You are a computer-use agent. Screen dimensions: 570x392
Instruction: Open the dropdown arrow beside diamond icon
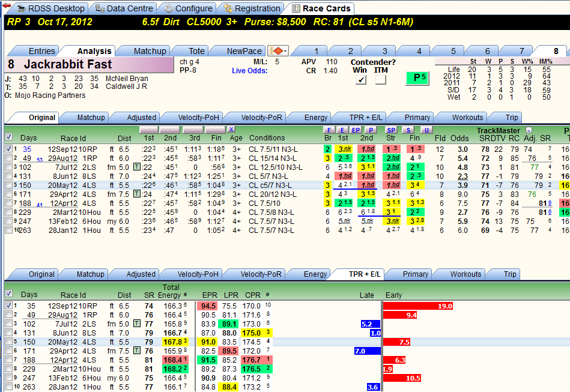[286, 51]
